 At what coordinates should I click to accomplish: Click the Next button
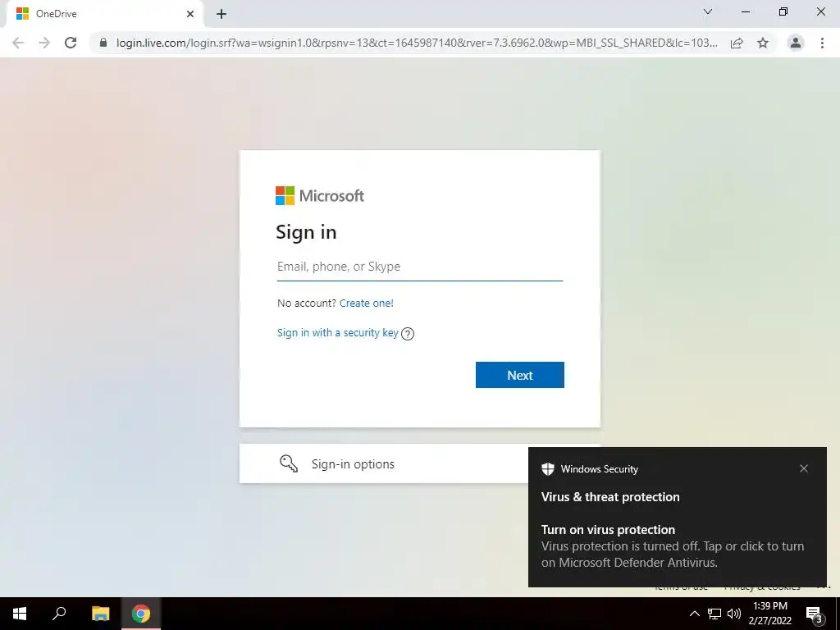pos(519,375)
